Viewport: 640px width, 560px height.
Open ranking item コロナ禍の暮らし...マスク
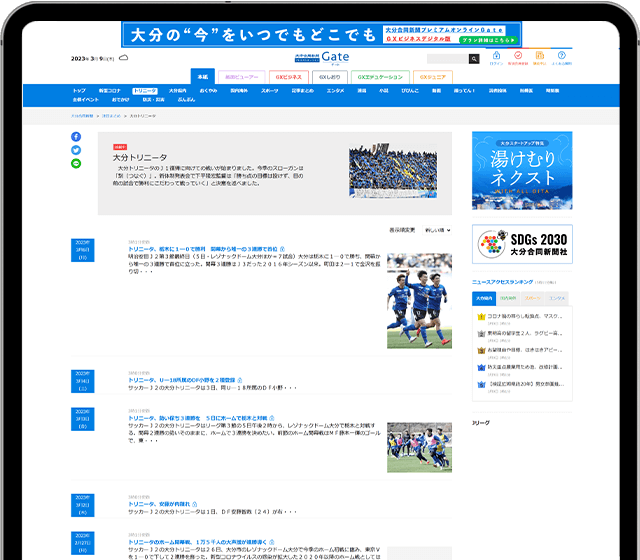pyautogui.click(x=525, y=316)
